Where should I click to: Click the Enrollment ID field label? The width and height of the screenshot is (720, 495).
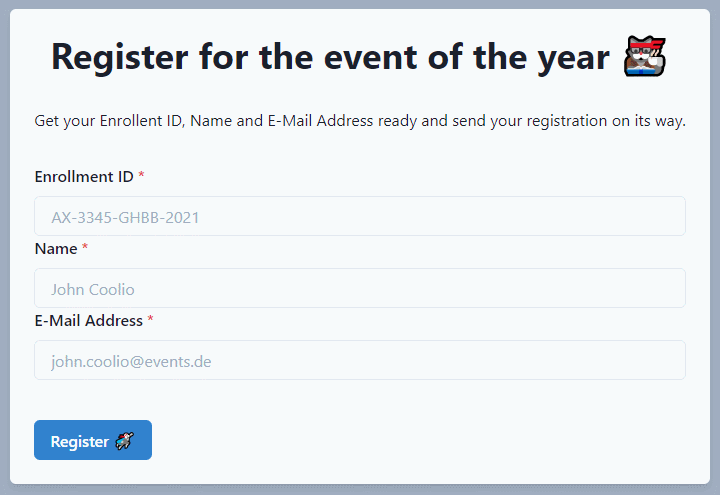click(84, 177)
